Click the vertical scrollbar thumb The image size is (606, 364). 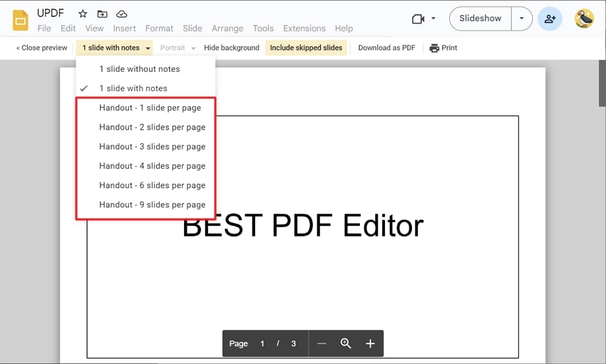pyautogui.click(x=602, y=83)
